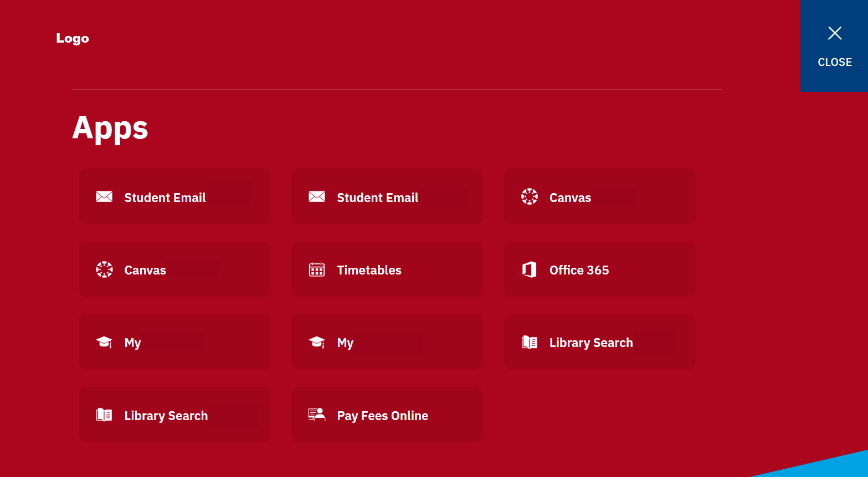868x477 pixels.
Task: Click the X icon above CLOSE
Action: tap(835, 33)
